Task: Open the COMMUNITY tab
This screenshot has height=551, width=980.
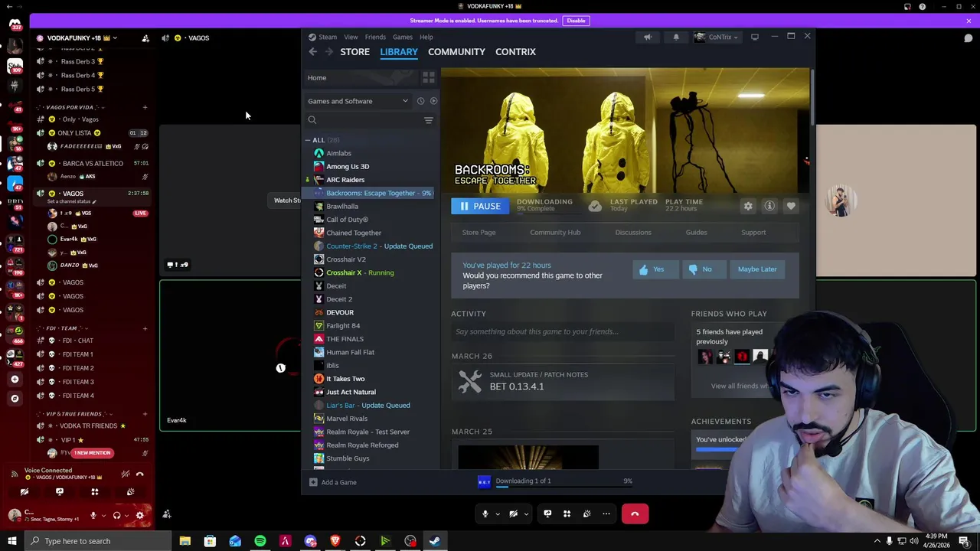Action: [456, 51]
